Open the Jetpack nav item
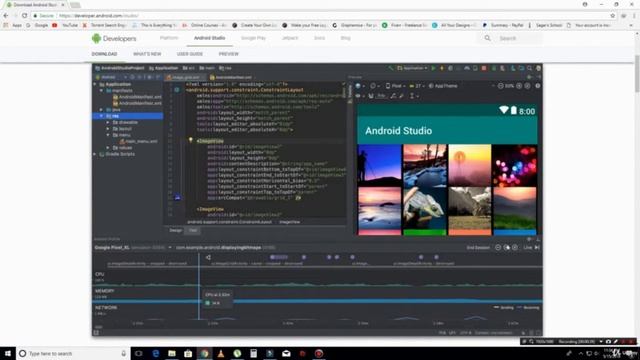 pyautogui.click(x=290, y=38)
